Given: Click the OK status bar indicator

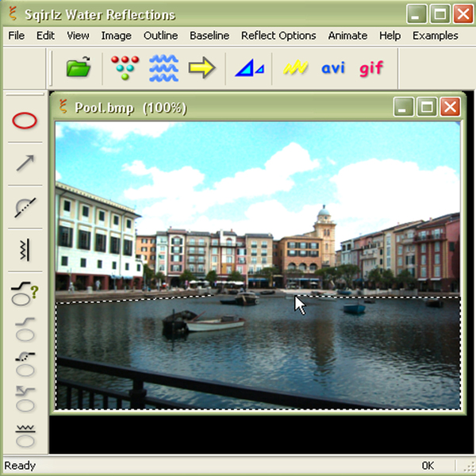Looking at the screenshot, I should tap(428, 466).
